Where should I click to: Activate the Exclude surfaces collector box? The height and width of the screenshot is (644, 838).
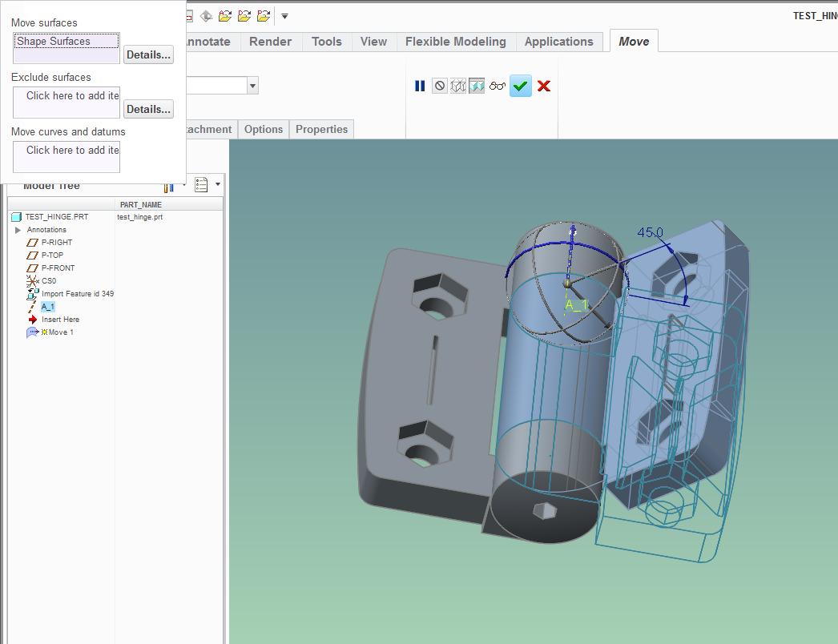point(66,102)
